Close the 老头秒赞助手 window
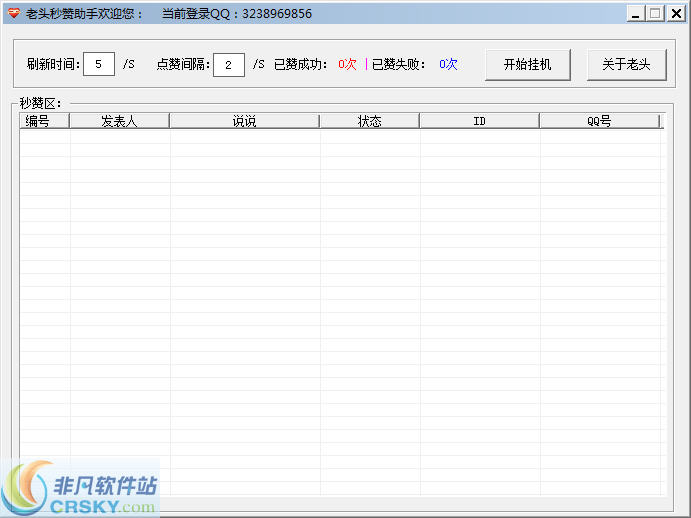Screen dimensions: 691x518 tap(676, 14)
